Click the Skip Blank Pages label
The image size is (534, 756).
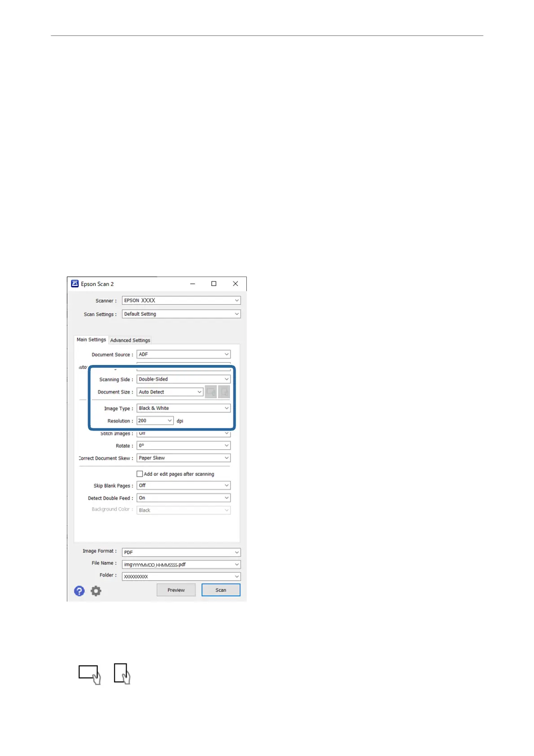click(x=113, y=486)
